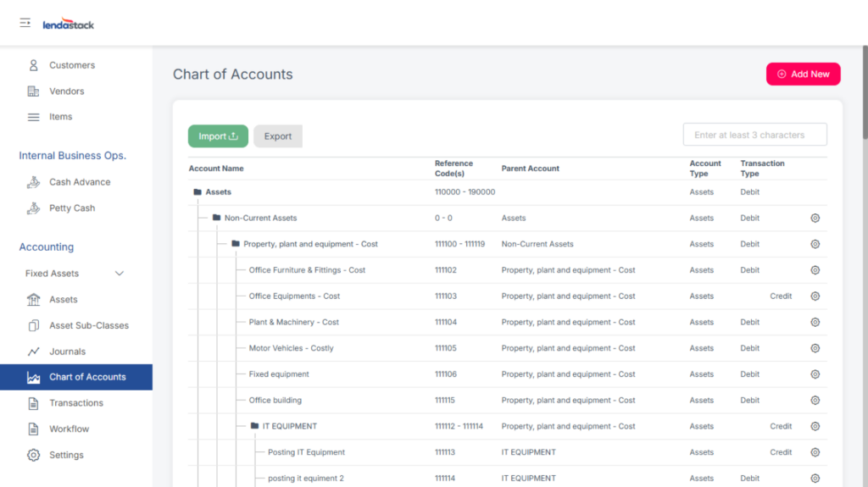Click the hamburger menu collapse icon
Viewport: 868px width, 487px height.
click(x=25, y=23)
